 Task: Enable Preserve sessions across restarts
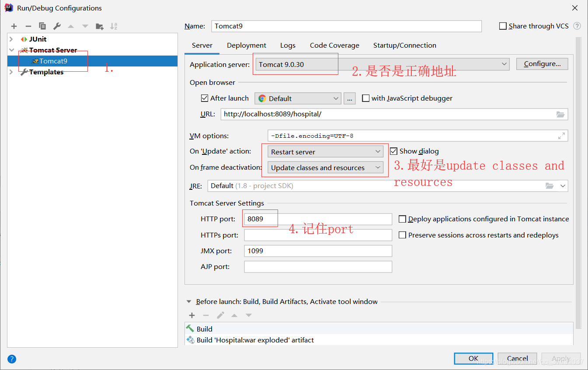[403, 235]
